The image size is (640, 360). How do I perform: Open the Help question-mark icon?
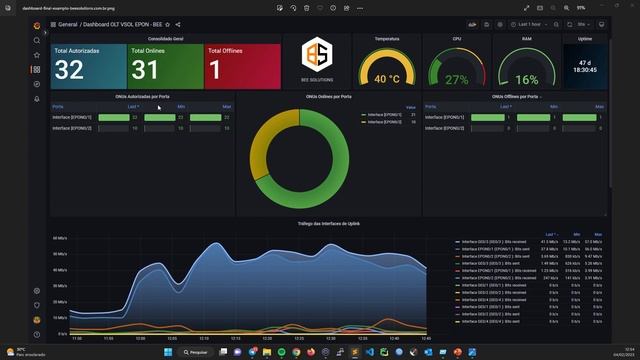[x=37, y=335]
